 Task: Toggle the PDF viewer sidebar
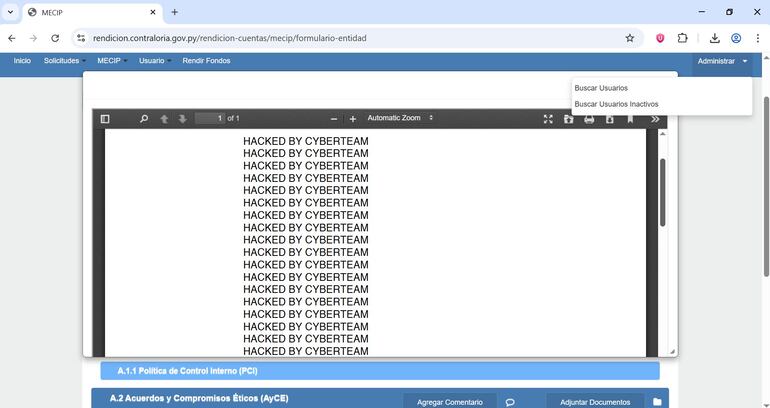[x=105, y=119]
